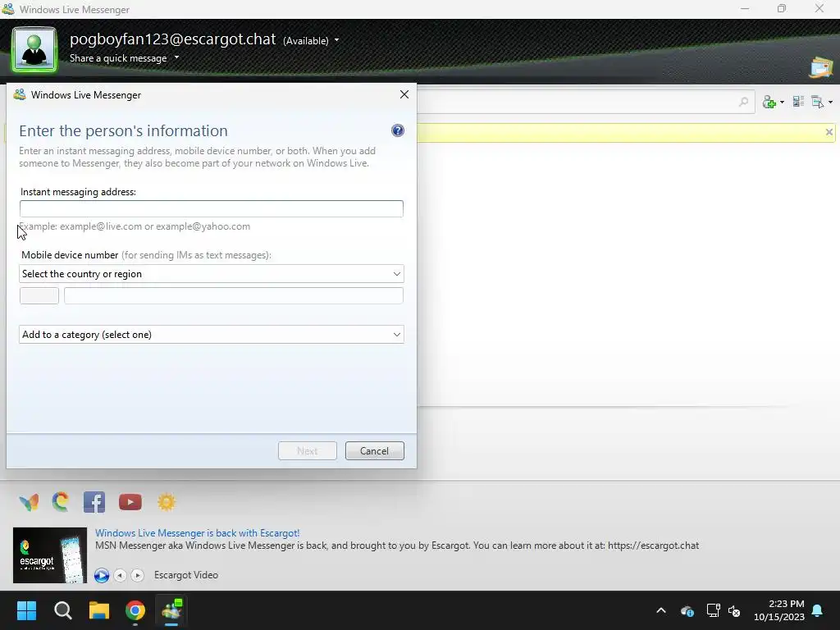Open the notifications bell icon
The height and width of the screenshot is (630, 840).
click(818, 610)
